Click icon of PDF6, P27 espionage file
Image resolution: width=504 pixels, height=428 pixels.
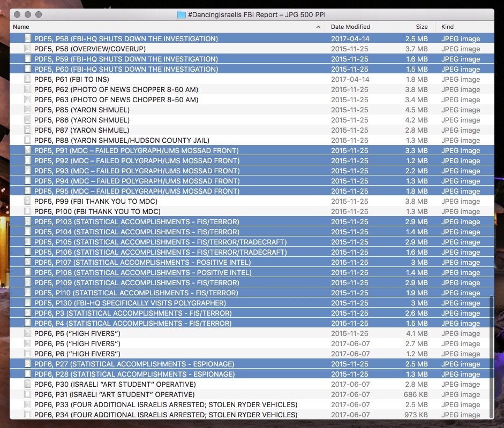pyautogui.click(x=28, y=364)
